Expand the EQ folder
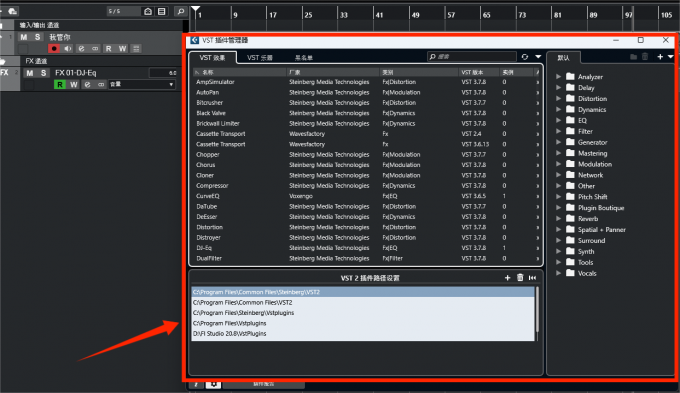The height and width of the screenshot is (393, 680). tap(559, 120)
